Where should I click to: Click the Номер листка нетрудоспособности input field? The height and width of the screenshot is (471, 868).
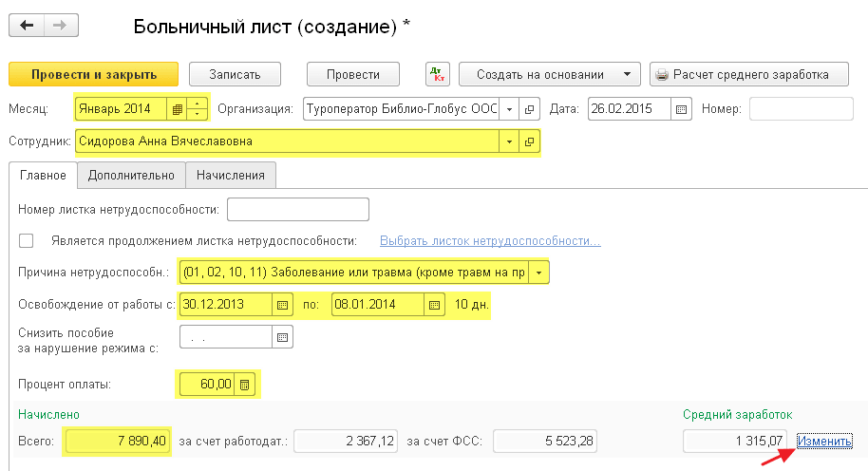click(297, 209)
